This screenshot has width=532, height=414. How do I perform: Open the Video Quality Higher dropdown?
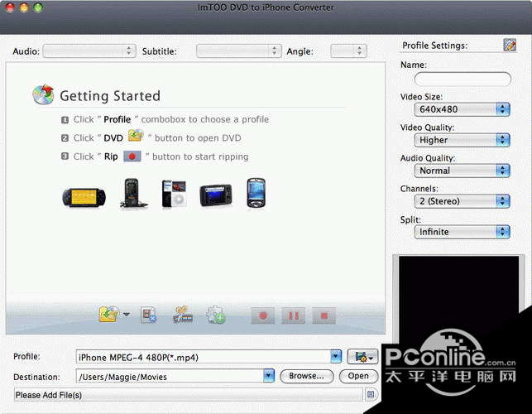(x=463, y=140)
